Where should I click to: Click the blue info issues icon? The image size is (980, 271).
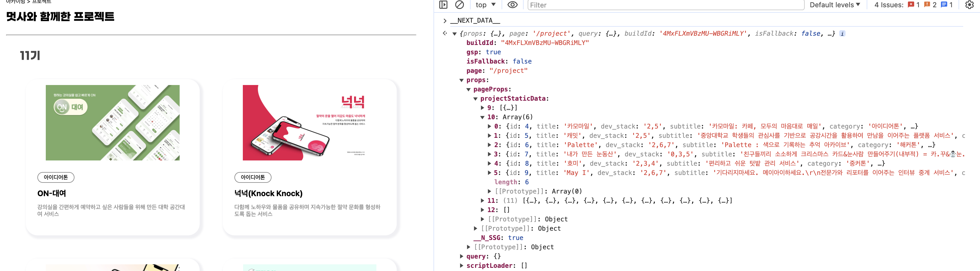944,5
